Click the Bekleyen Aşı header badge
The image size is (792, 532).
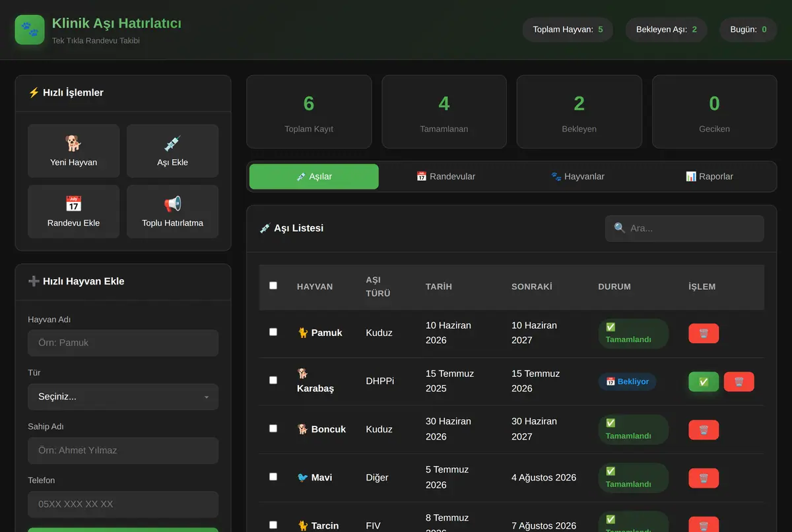[x=666, y=30]
